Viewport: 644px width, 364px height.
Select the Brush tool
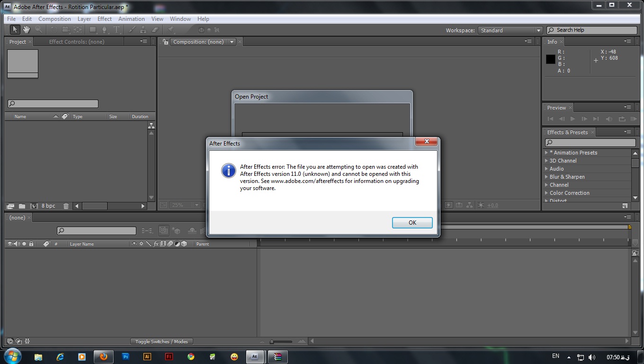coord(133,30)
